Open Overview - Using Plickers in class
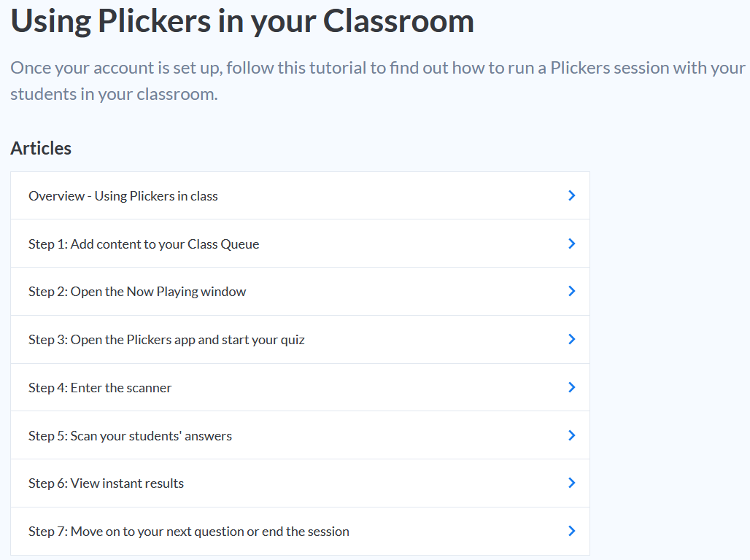The width and height of the screenshot is (750, 560). [123, 196]
